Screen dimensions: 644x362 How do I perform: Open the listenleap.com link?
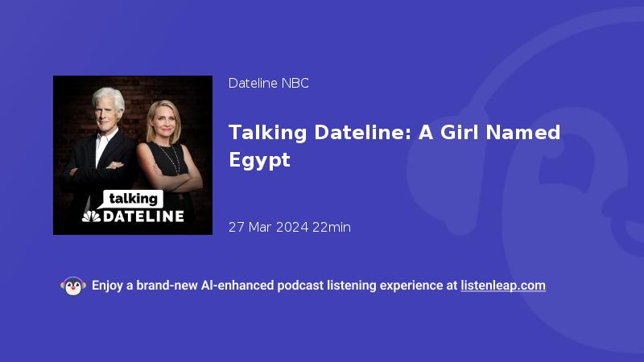pos(503,286)
